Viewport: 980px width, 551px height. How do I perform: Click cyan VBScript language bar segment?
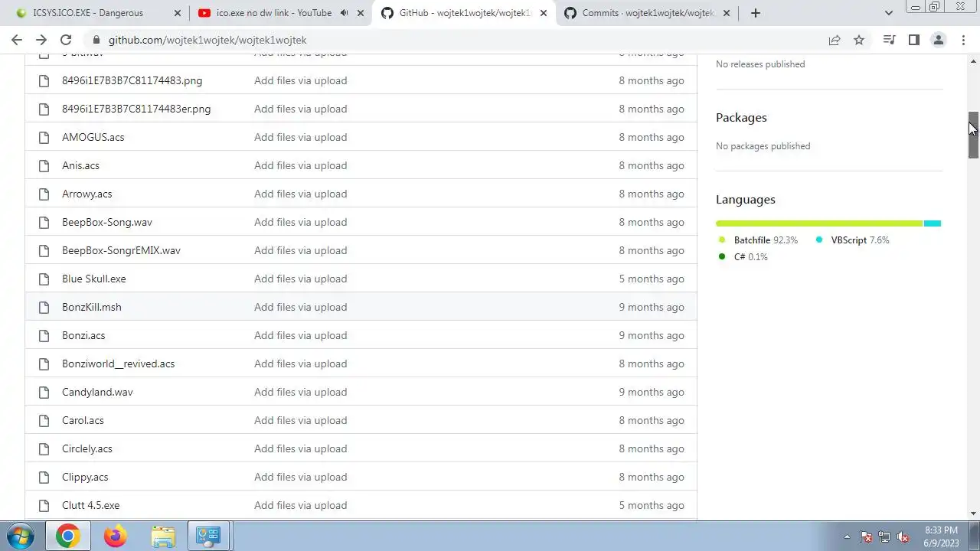pyautogui.click(x=933, y=223)
